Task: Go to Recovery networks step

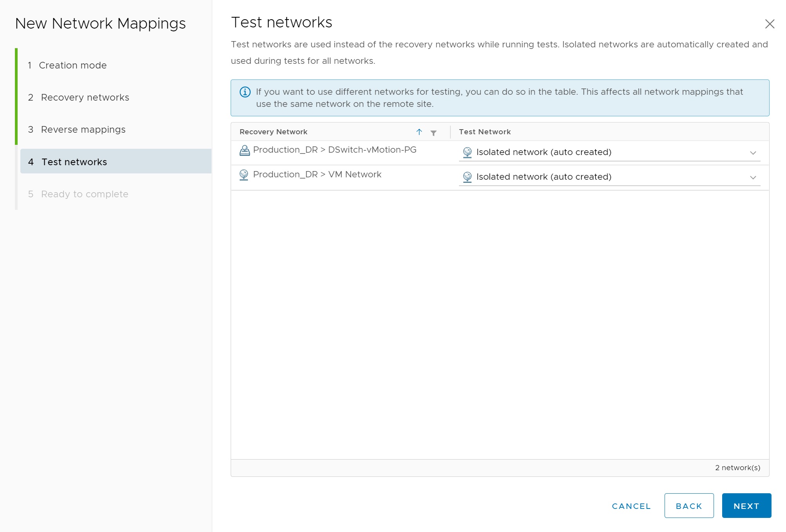Action: point(85,97)
